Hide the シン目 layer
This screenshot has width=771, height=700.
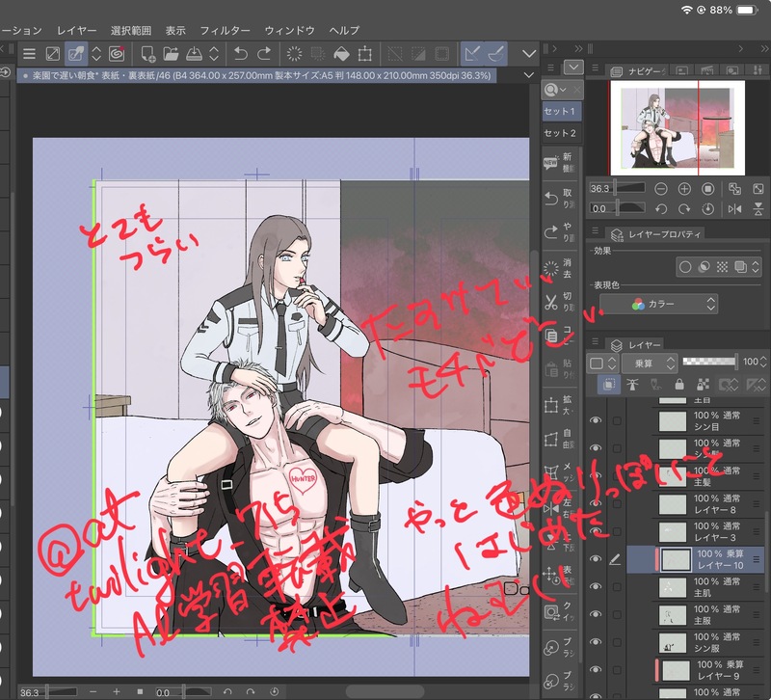pos(596,420)
